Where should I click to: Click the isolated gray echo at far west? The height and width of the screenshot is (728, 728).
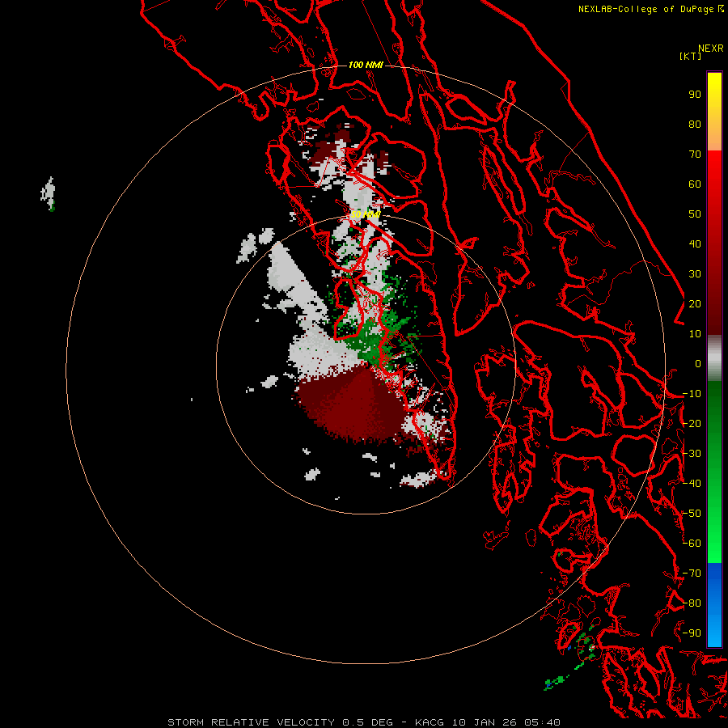pyautogui.click(x=49, y=193)
